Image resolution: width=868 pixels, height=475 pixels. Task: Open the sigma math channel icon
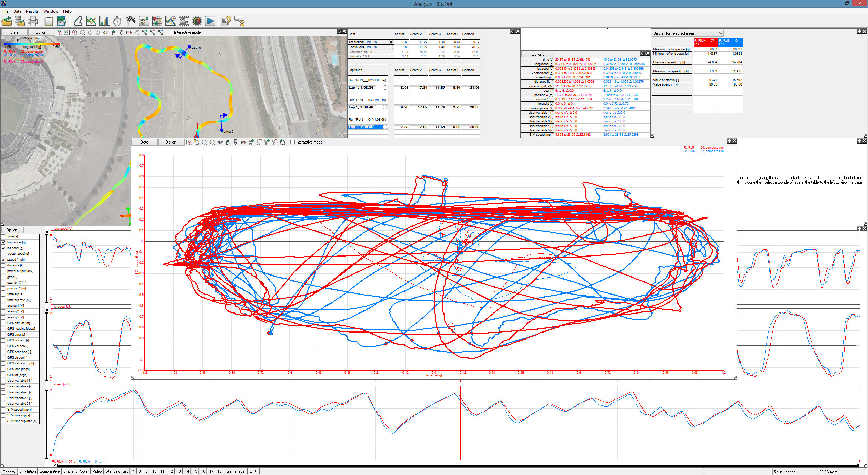click(x=144, y=21)
